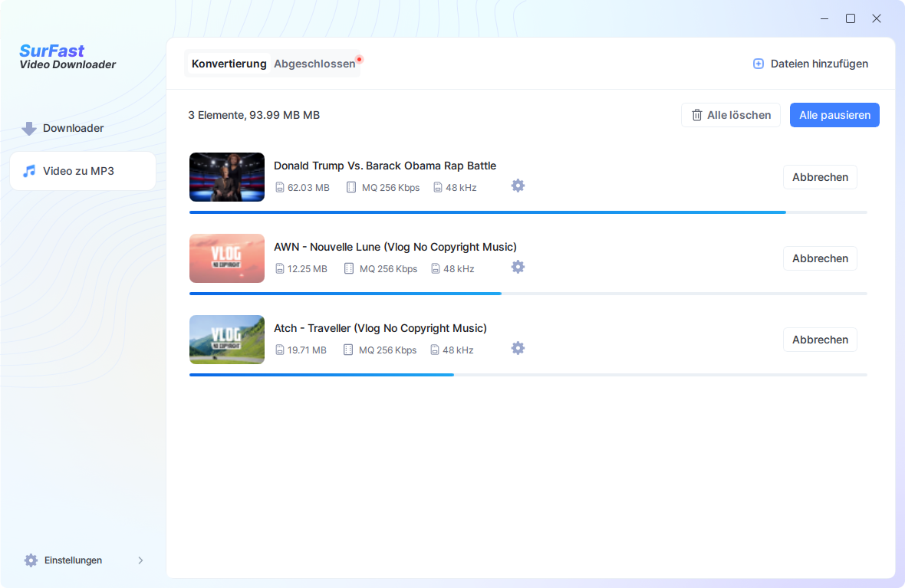Viewport: 905px width, 588px height.
Task: Switch to the Abgeschlossen tab
Action: (x=314, y=64)
